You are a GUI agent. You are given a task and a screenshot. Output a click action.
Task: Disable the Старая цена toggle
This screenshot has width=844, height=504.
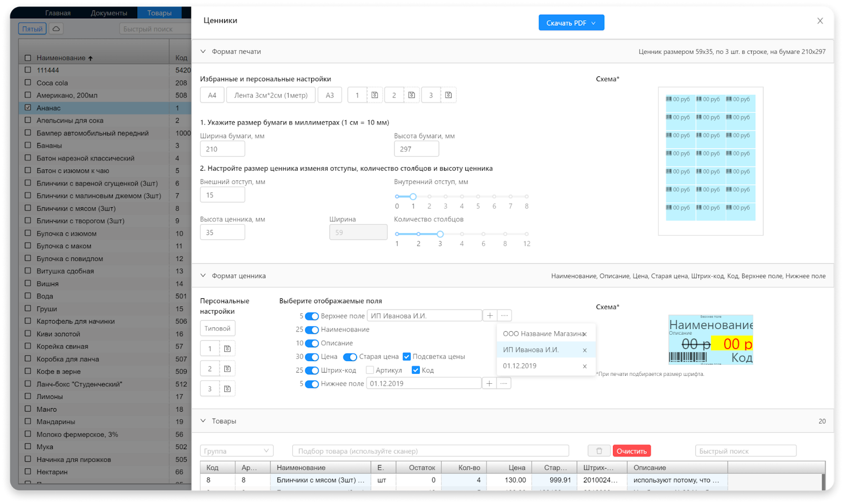[x=350, y=357]
